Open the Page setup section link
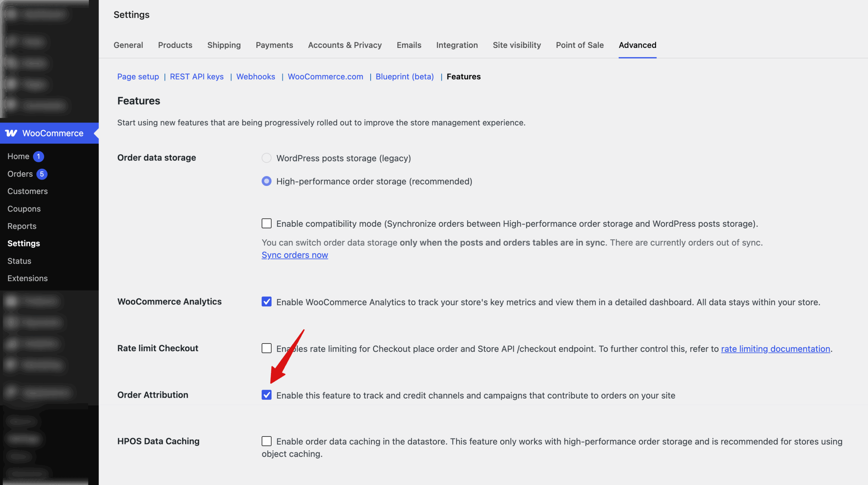 (x=138, y=76)
